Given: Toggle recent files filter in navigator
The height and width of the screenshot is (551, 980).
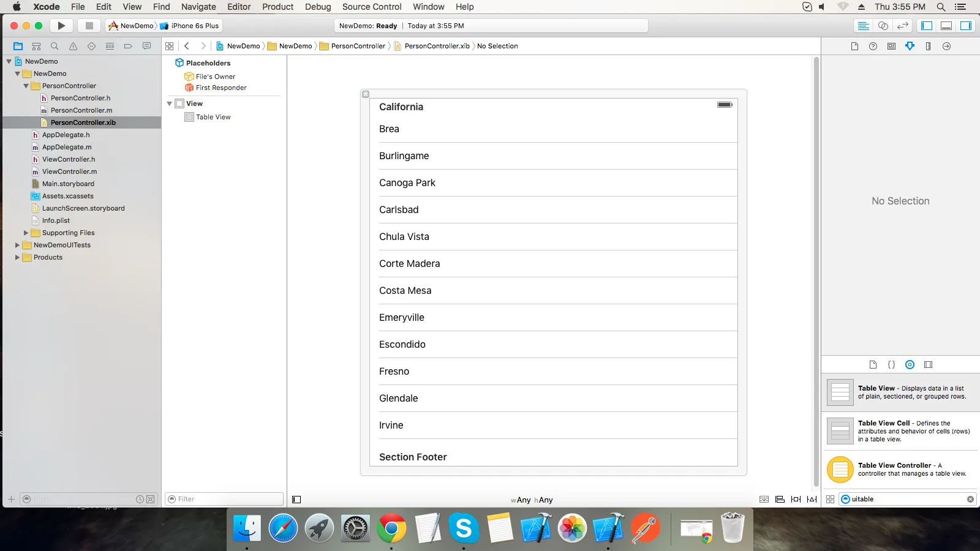Looking at the screenshot, I should pos(140,499).
